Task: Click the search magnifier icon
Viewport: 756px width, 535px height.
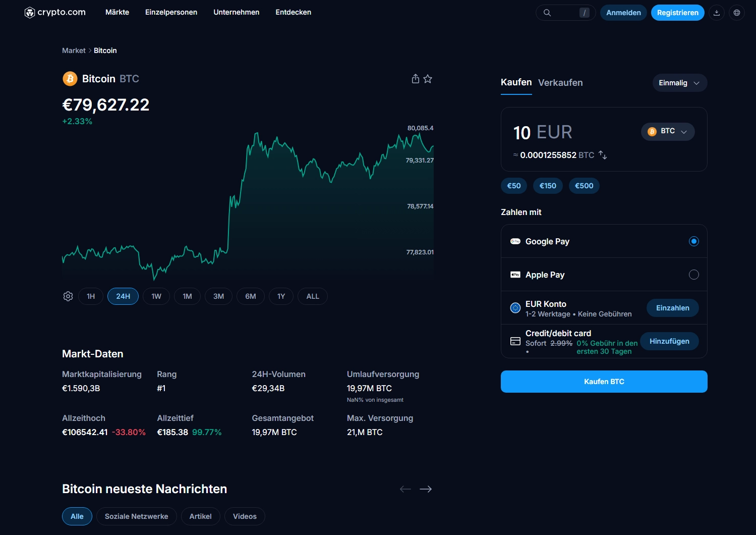Action: point(547,13)
